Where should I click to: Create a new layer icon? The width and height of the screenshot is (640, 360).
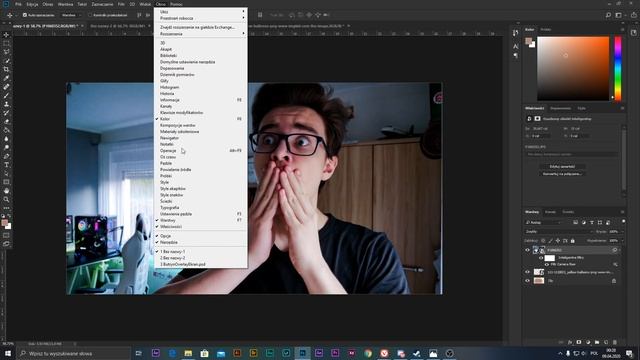click(x=606, y=342)
